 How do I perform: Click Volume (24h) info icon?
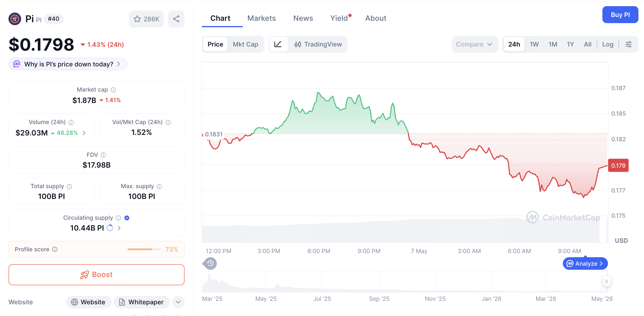pyautogui.click(x=71, y=122)
